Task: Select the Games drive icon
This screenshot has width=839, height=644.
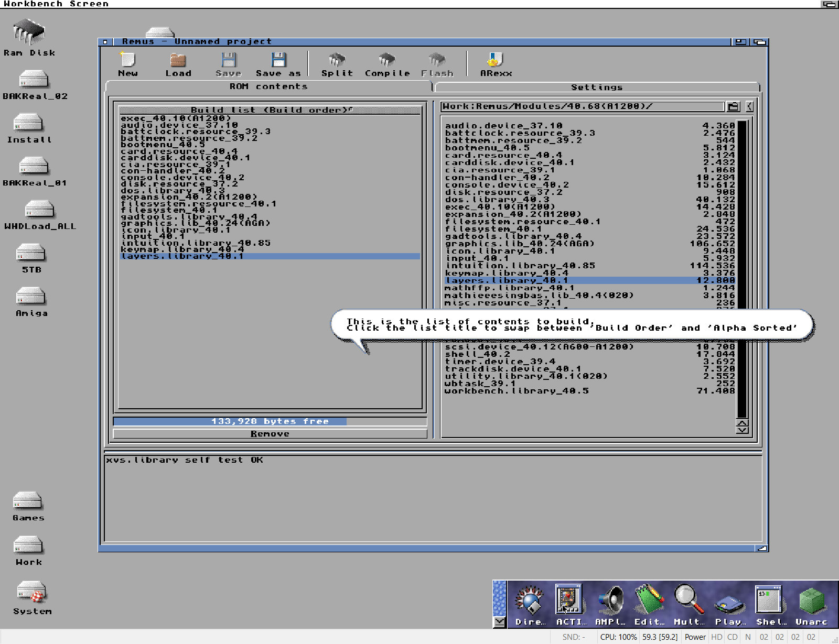Action: [x=28, y=507]
